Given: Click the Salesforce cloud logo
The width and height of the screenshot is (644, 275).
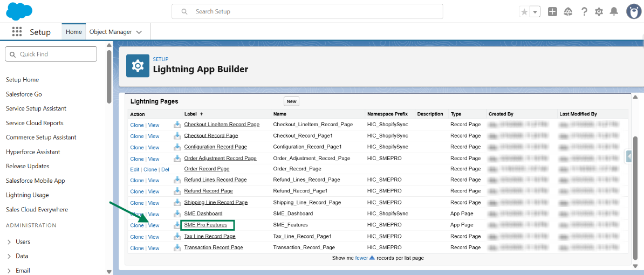Looking at the screenshot, I should tap(19, 11).
